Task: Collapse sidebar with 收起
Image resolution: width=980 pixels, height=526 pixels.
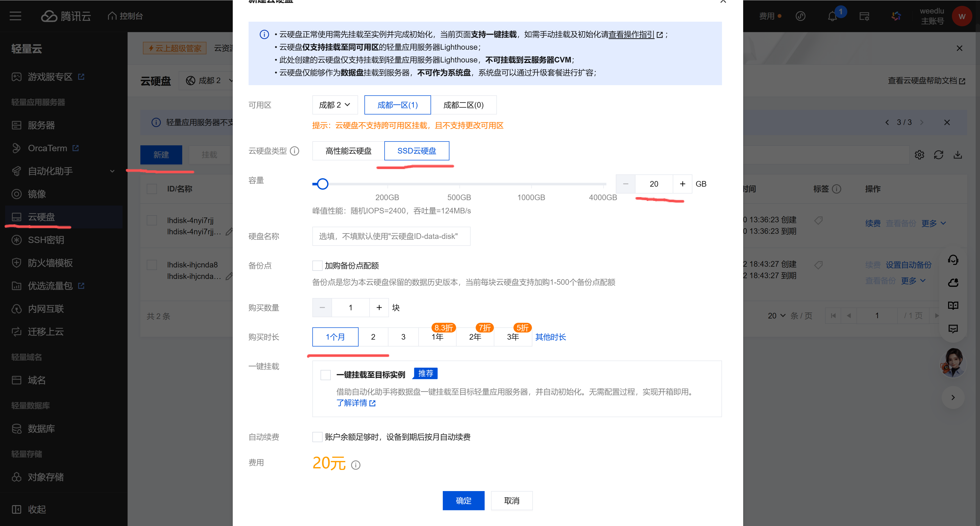Action: coord(29,509)
